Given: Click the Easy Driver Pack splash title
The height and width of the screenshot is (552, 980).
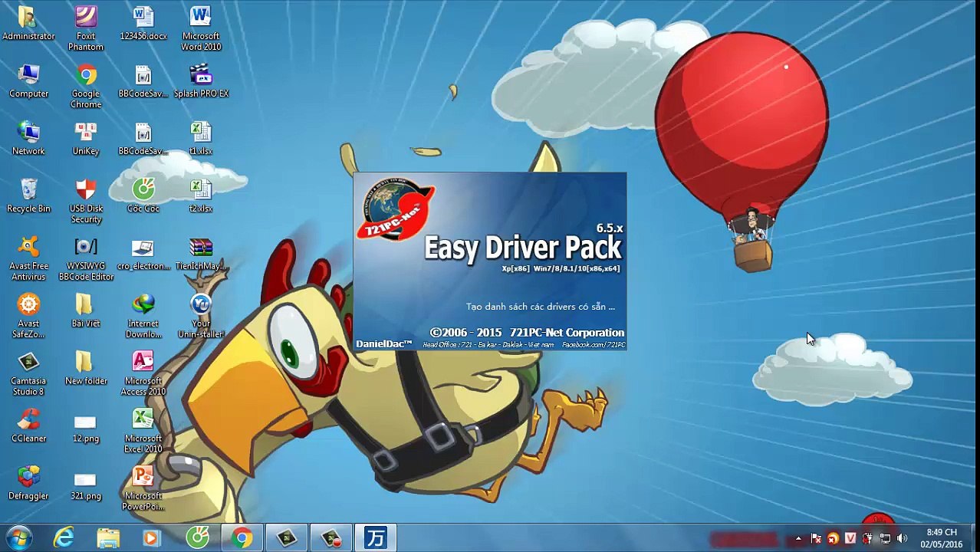Looking at the screenshot, I should (522, 248).
